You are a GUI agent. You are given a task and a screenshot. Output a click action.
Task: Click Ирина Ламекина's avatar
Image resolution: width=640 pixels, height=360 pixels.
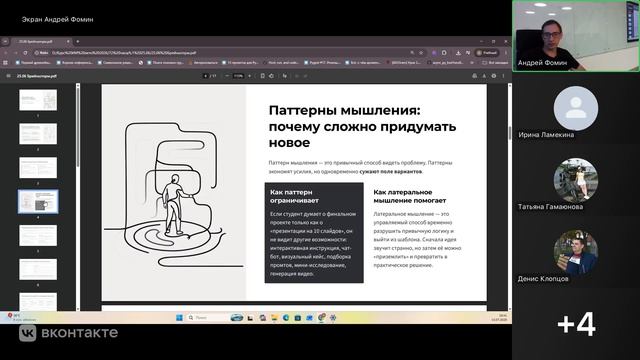pos(576,108)
